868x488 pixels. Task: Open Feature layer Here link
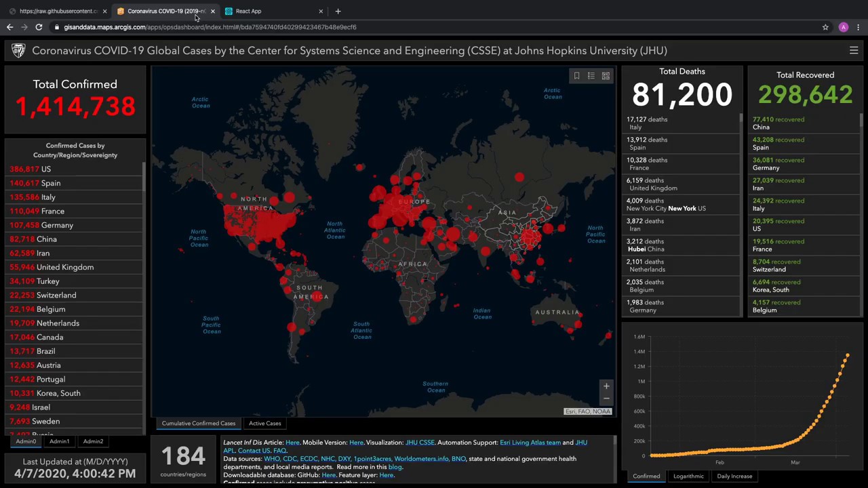tap(387, 475)
